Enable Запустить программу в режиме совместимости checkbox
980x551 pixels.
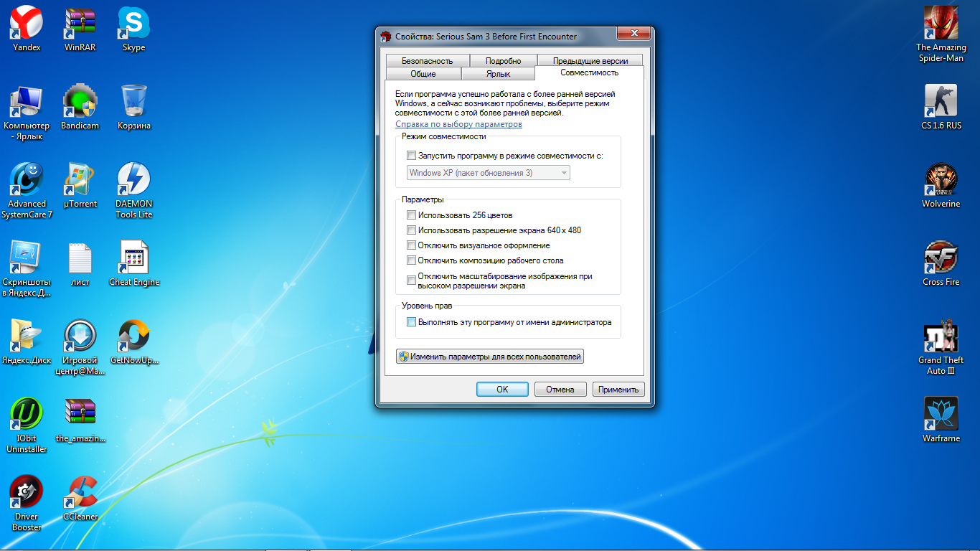(x=411, y=155)
